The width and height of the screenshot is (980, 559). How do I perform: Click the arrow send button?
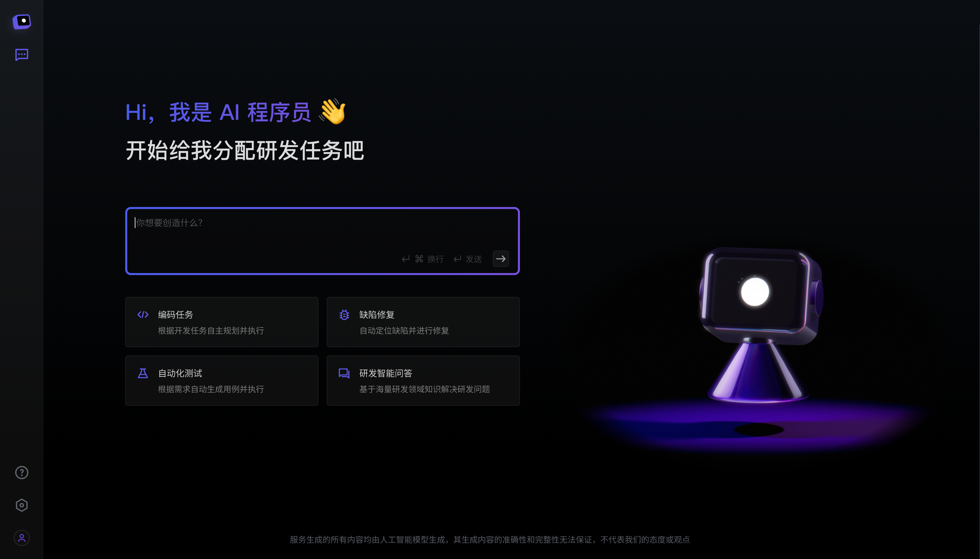pos(501,259)
